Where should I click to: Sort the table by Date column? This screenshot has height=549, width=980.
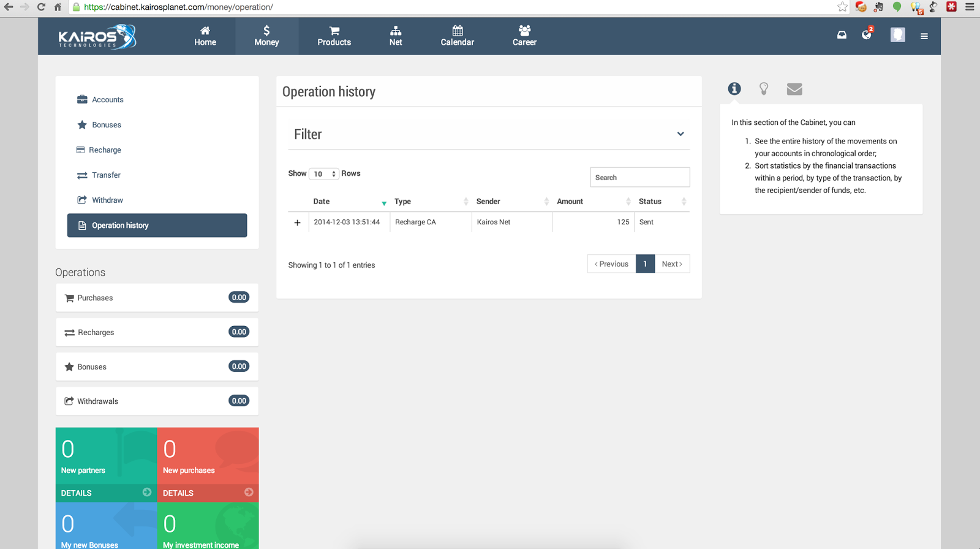[349, 202]
